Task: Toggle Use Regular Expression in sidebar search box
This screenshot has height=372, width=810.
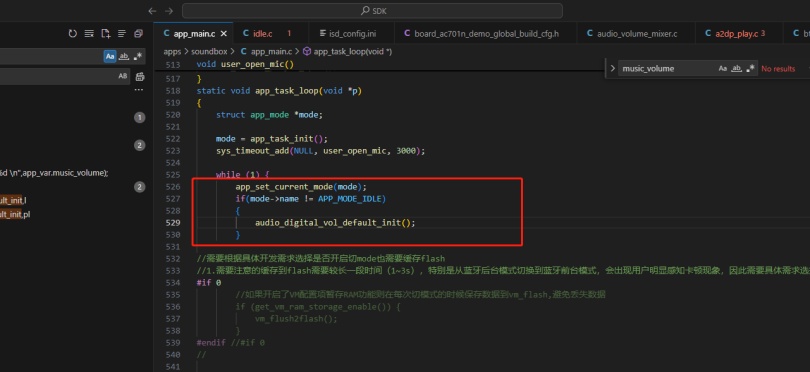Action: pyautogui.click(x=137, y=56)
